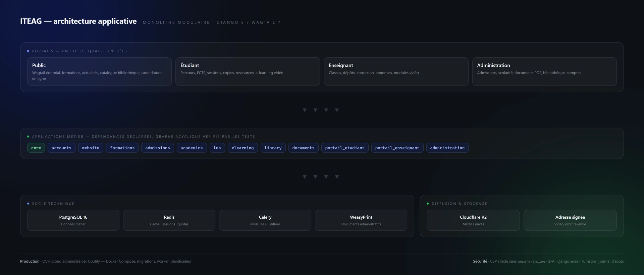
Task: Open the Cloudflare R2 card
Action: (473, 220)
